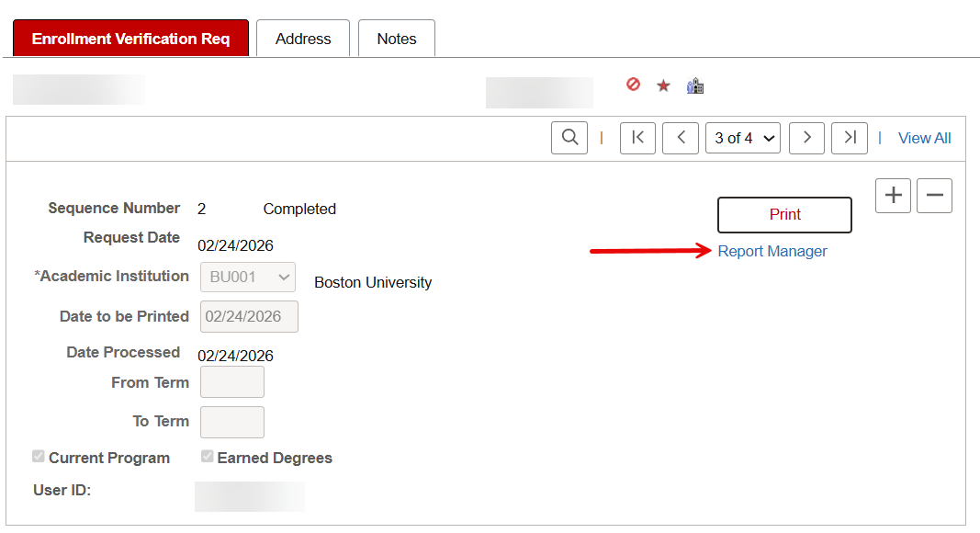Go to the previous row

click(x=681, y=138)
